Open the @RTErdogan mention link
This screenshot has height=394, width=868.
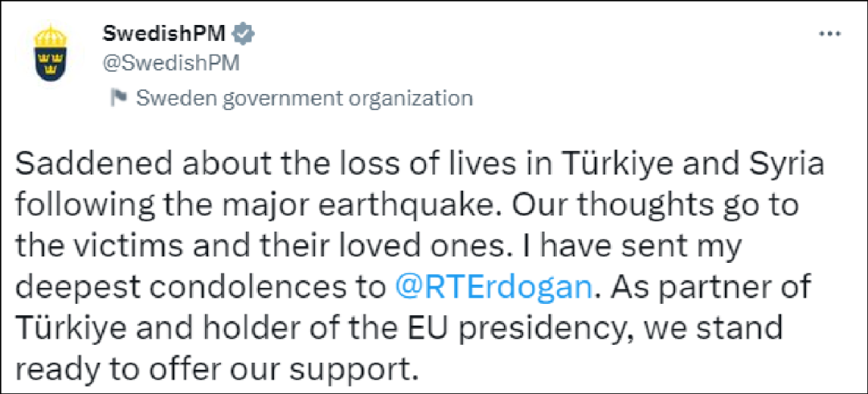[494, 288]
